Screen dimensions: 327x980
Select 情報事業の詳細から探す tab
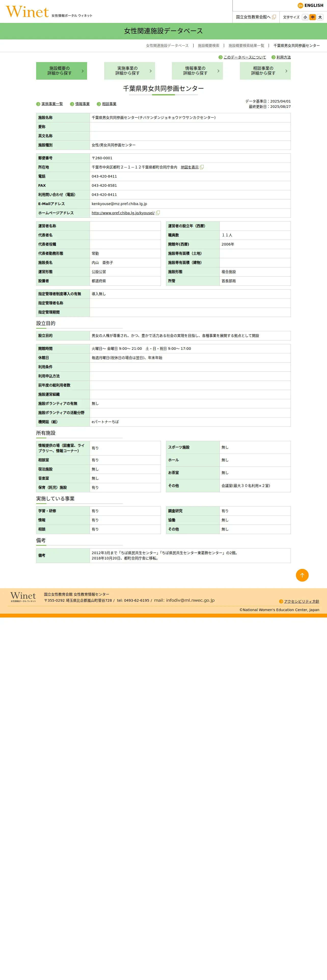pyautogui.click(x=197, y=71)
